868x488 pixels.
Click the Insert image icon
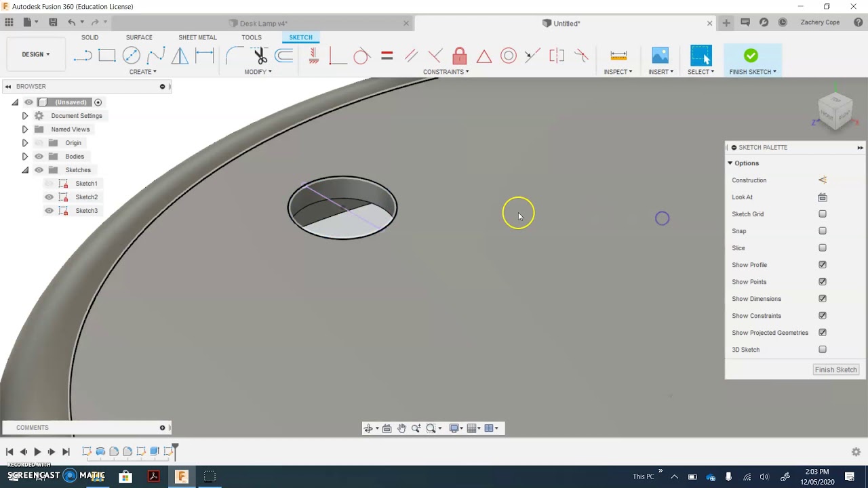point(660,56)
